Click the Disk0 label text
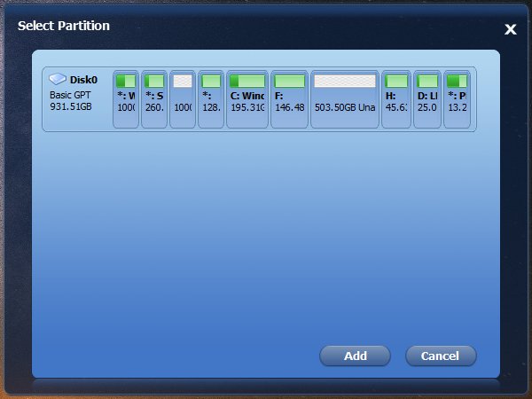The image size is (532, 399). tap(83, 80)
